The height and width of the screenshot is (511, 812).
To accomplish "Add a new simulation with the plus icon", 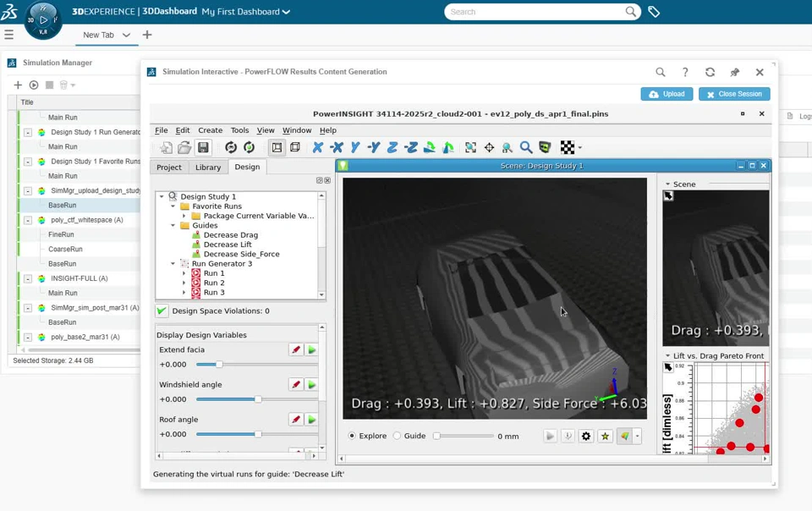I will point(18,85).
